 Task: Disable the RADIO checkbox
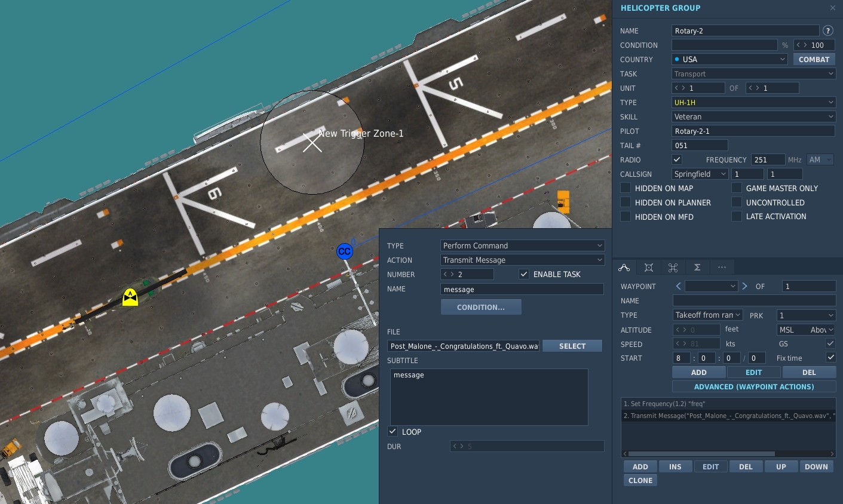tap(677, 159)
